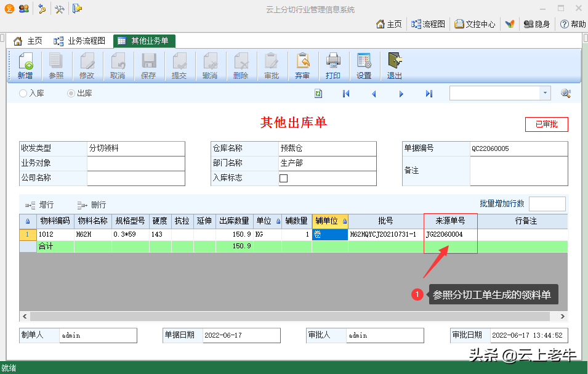Screen dimensions: 588x374
Task: Open the 单位 column header filter
Action: pyautogui.click(x=278, y=221)
